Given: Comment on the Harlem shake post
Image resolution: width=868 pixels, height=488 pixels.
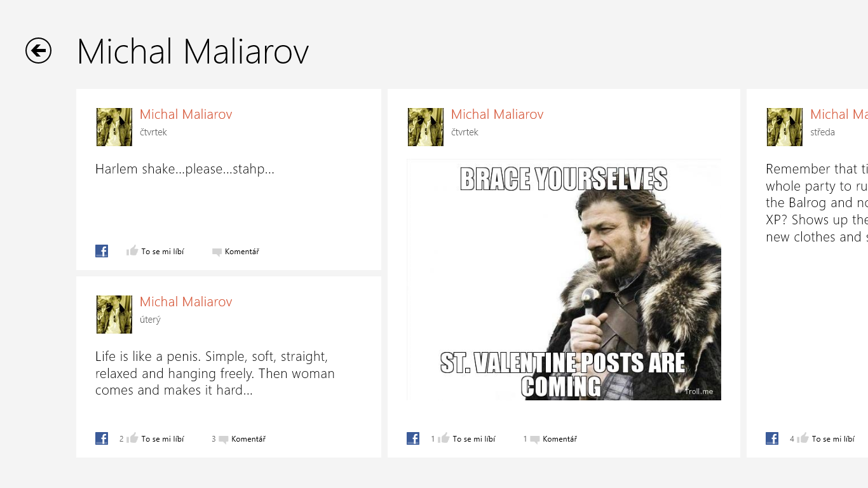Looking at the screenshot, I should coord(236,251).
